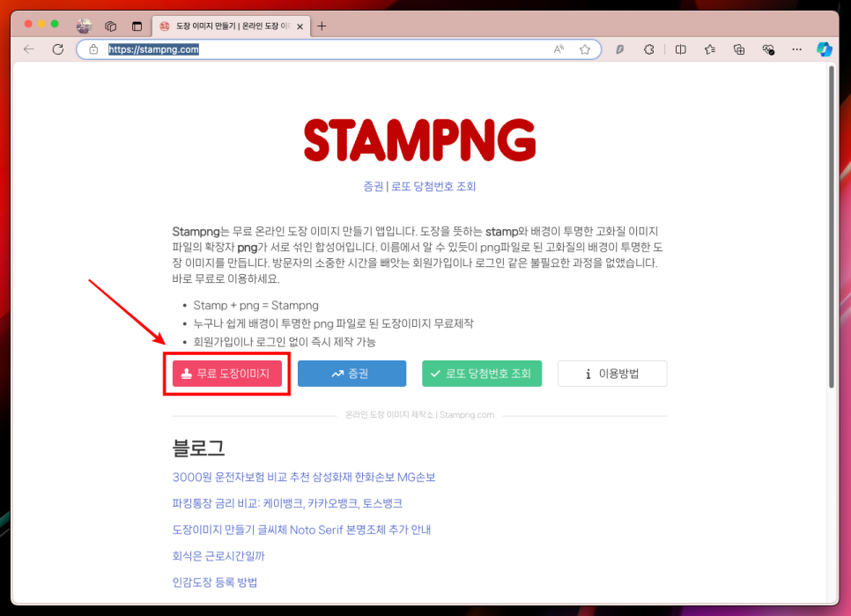Click the leaf-shaped extension icon in toolbar

point(620,49)
